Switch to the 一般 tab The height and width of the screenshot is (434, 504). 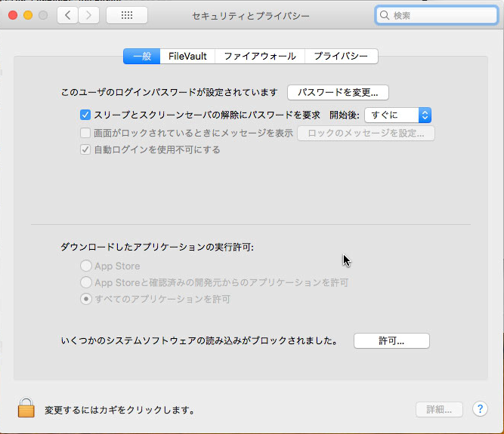pos(142,56)
